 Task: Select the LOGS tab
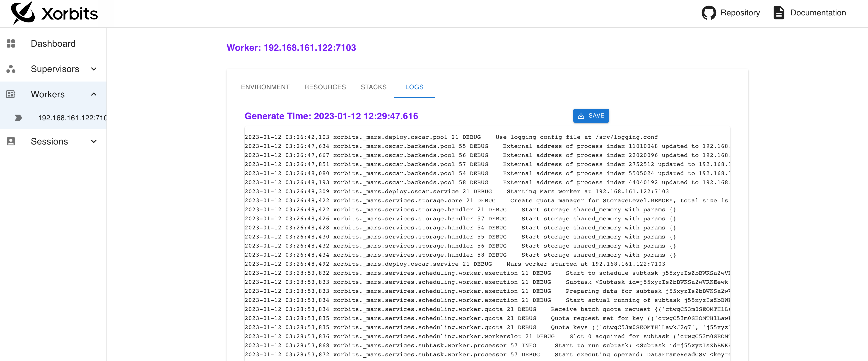(414, 87)
